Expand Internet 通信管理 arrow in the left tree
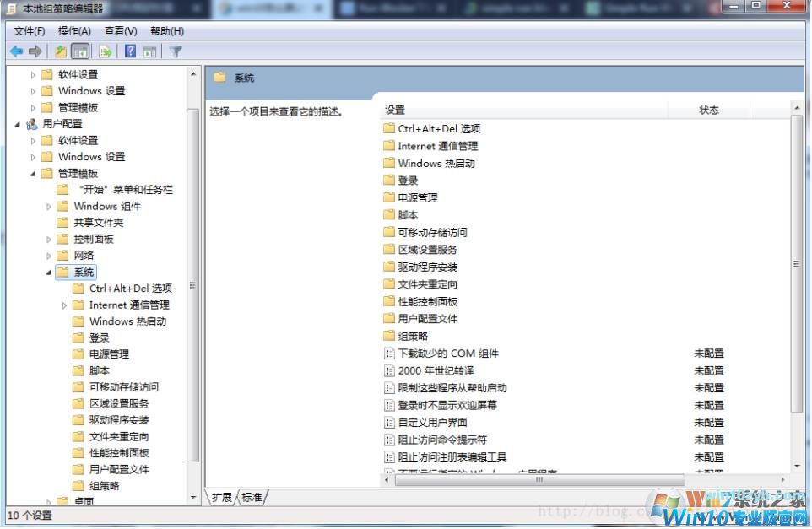This screenshot has width=812, height=529. point(65,305)
